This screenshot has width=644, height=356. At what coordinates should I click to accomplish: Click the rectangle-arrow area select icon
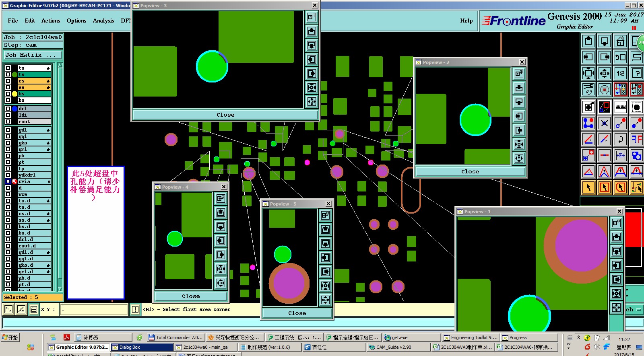(x=605, y=187)
